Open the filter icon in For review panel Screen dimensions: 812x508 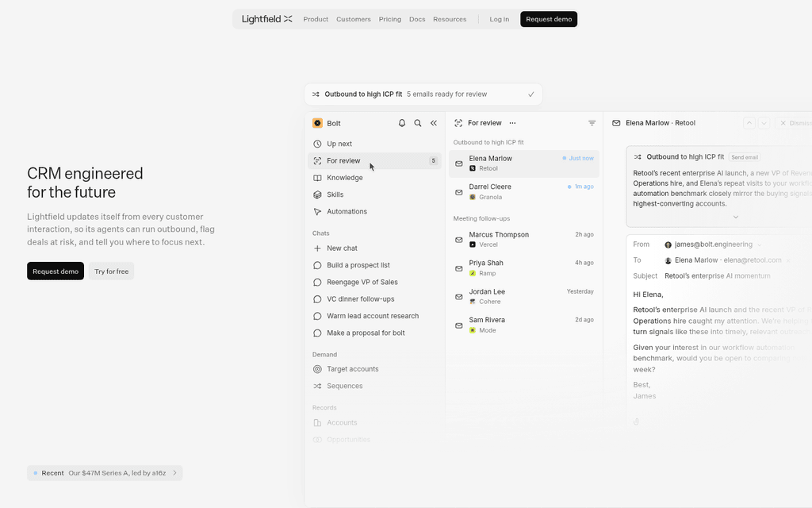tap(592, 123)
